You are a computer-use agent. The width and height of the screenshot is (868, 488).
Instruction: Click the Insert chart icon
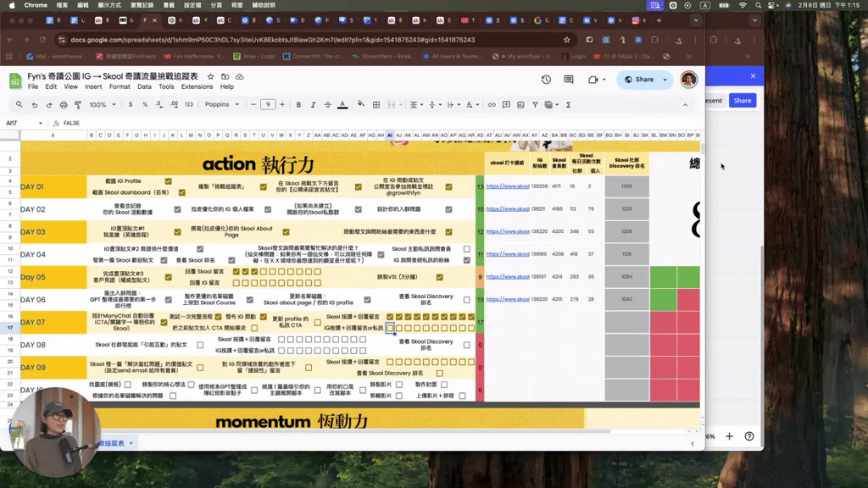(x=520, y=104)
